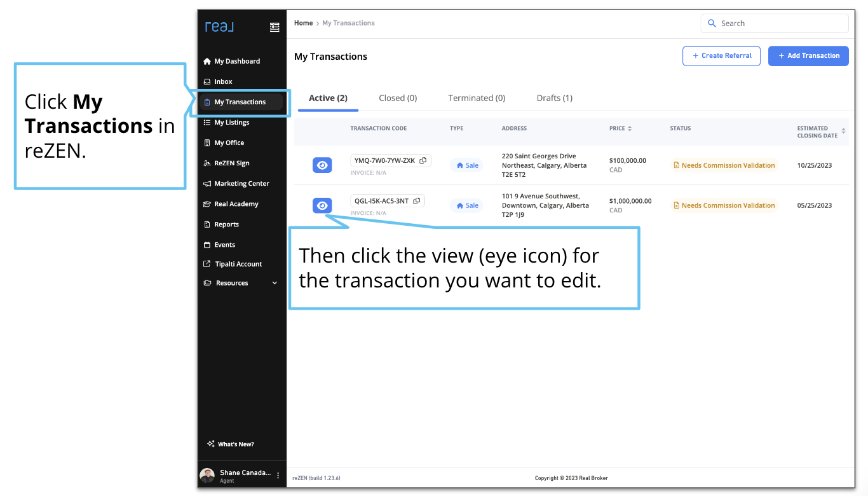Viewport: 868px width, 496px height.
Task: Switch to the Closed (0) tab
Action: point(398,98)
